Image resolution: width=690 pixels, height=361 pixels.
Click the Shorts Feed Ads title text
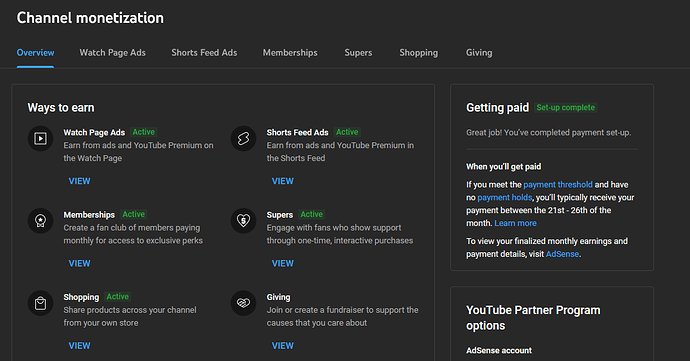297,133
